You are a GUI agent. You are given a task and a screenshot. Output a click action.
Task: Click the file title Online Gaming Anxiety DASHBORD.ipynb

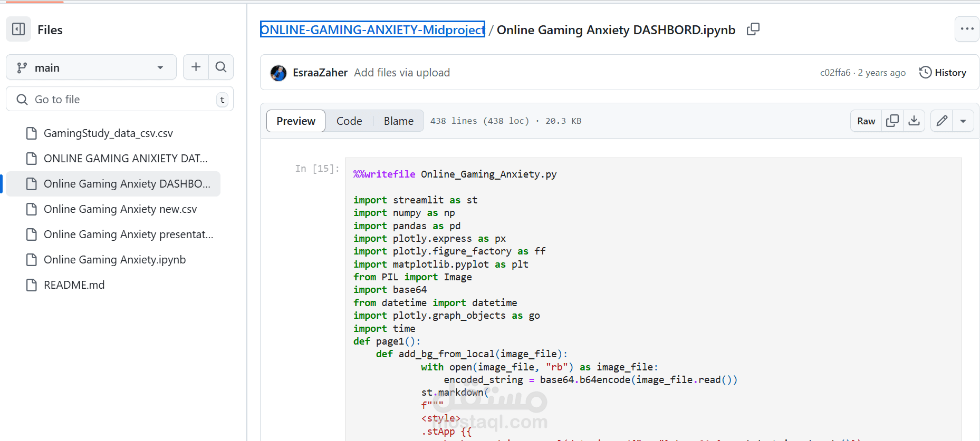616,30
